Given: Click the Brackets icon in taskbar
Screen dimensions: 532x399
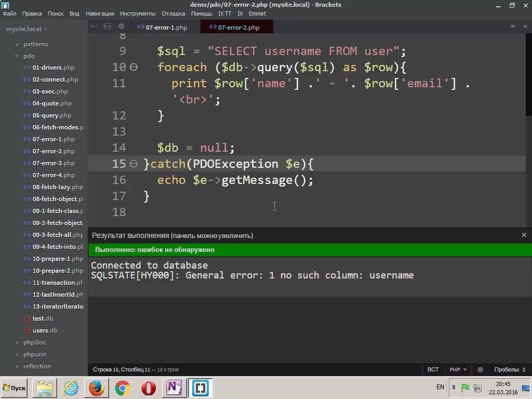Looking at the screenshot, I should point(201,388).
